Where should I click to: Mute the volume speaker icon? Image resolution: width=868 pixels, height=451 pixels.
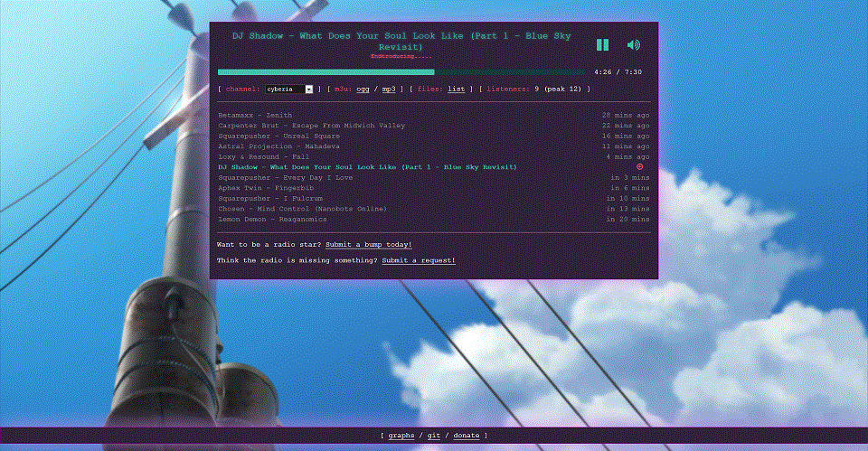click(633, 45)
